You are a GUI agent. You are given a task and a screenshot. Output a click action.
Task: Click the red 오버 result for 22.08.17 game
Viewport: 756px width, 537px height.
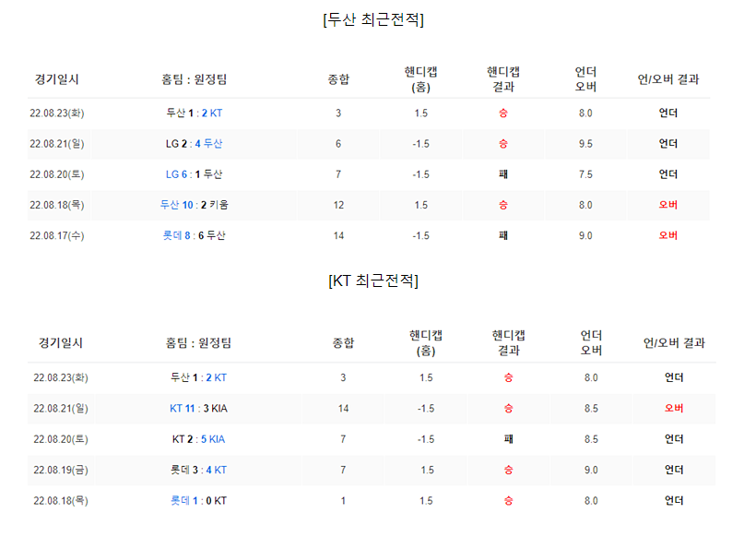[x=667, y=235]
